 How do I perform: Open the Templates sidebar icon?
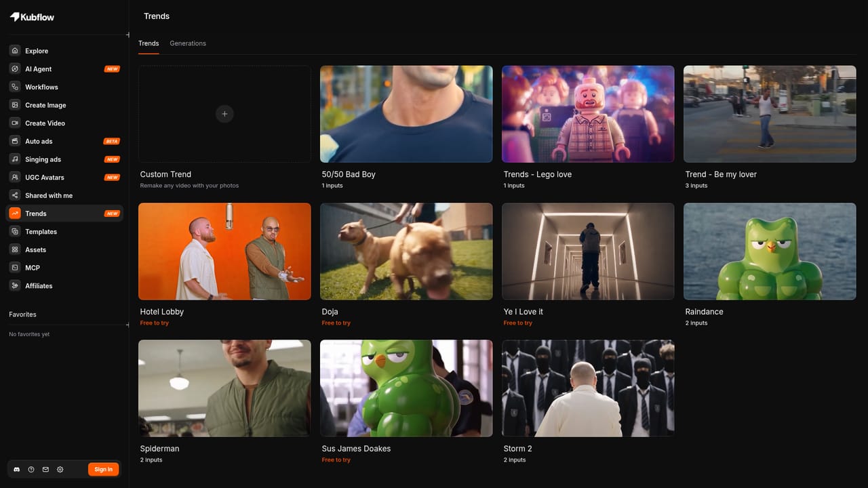point(15,232)
